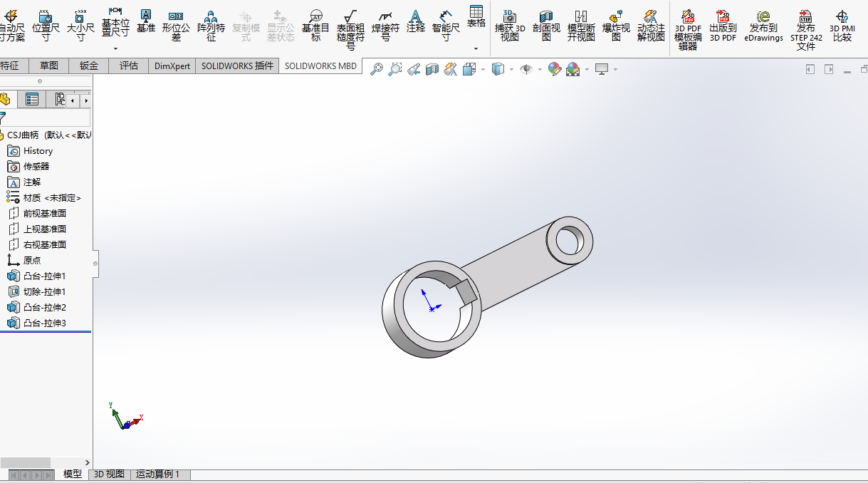Collapse the feature tree panel handle
Viewport: 868px width, 483px height.
[x=95, y=263]
